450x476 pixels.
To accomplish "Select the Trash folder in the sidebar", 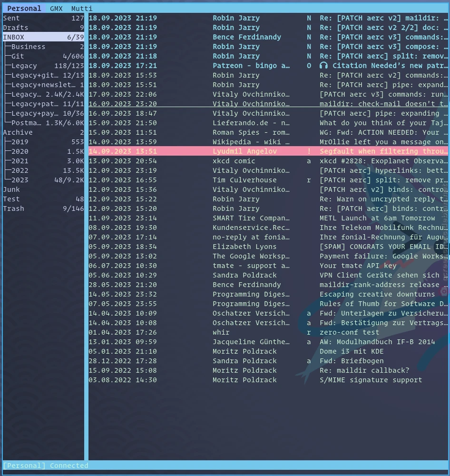I will [14, 208].
